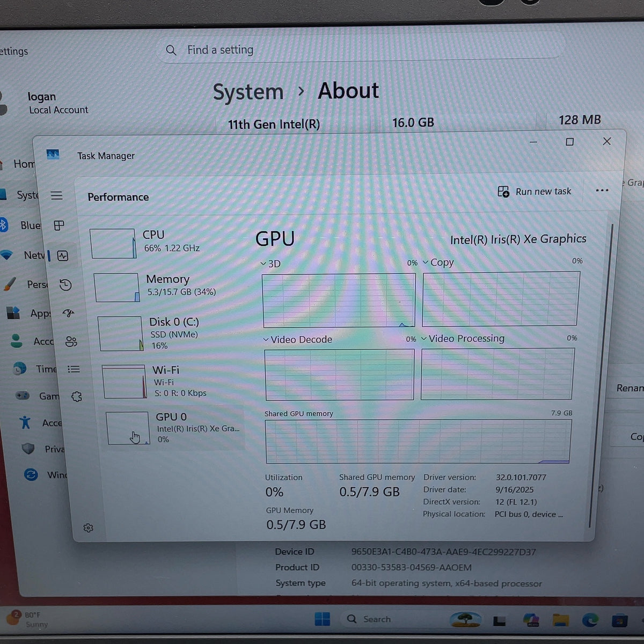Screen dimensions: 644x644
Task: Click the 3D engine usage graph
Action: [x=339, y=301]
